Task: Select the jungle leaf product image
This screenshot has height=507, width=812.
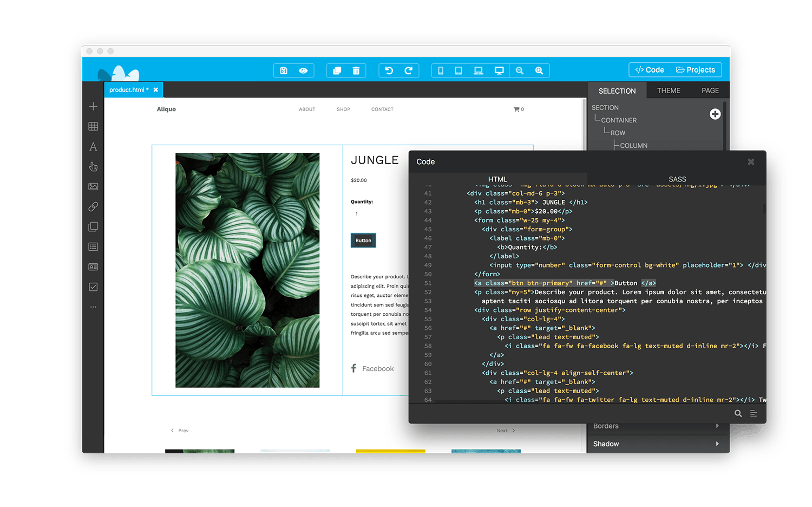Action: (247, 270)
